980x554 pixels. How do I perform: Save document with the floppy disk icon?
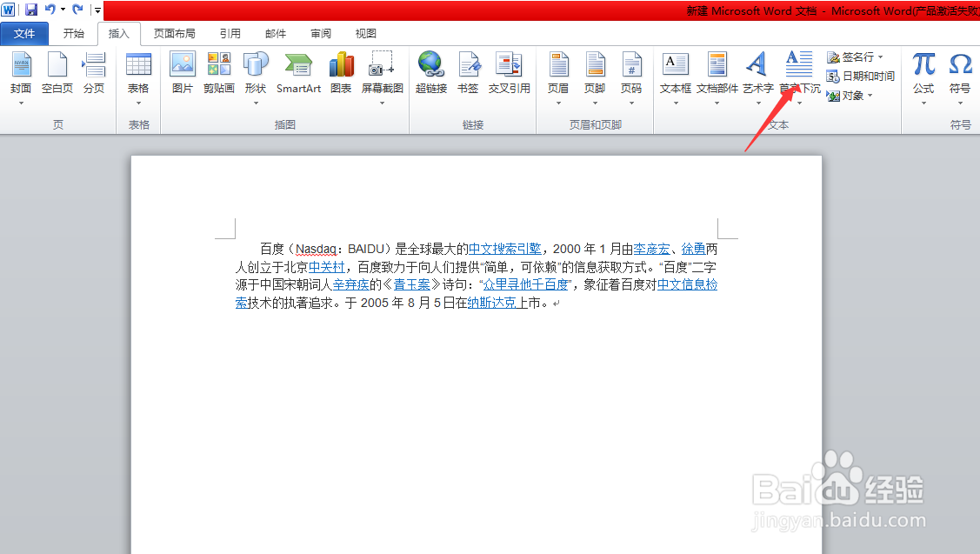pos(30,10)
